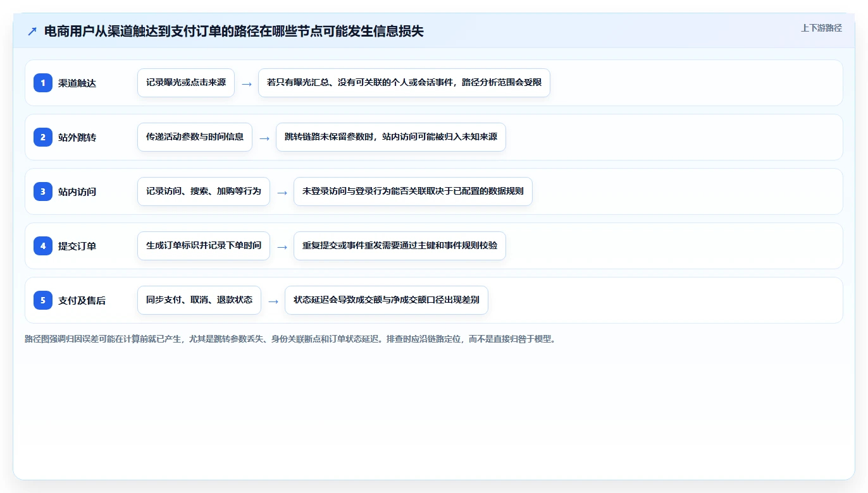Screen dimensions: 868x493
Task: Click the step 3 number badge
Action: pos(43,192)
